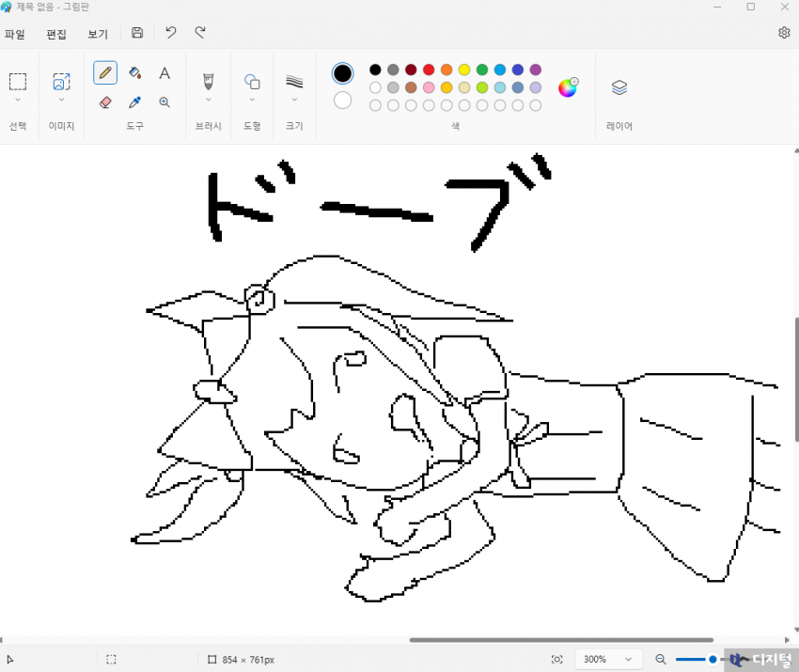Viewport: 799px width, 672px height.
Task: Pick the turquoise blue palette swatch
Action: [x=500, y=70]
